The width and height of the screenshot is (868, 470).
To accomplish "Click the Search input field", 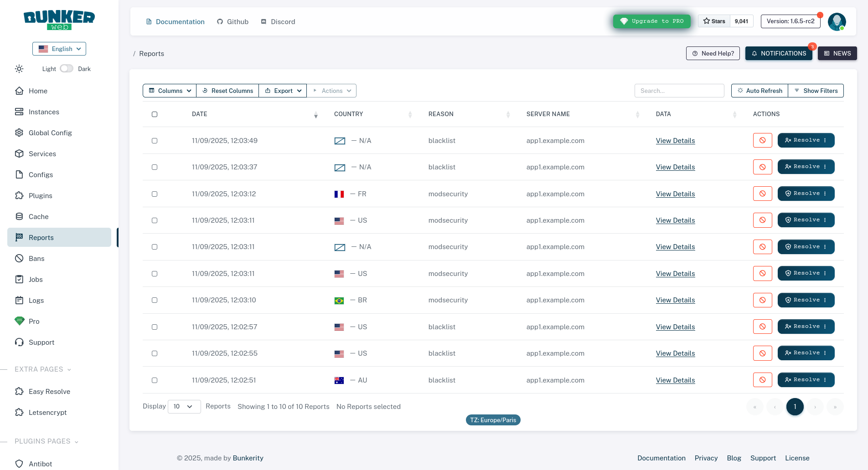I will (679, 91).
